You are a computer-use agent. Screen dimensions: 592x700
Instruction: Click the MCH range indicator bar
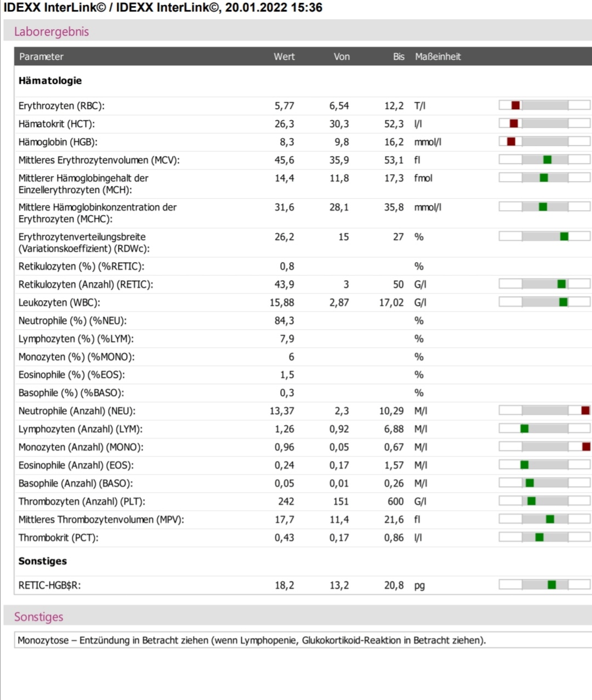[x=544, y=178]
